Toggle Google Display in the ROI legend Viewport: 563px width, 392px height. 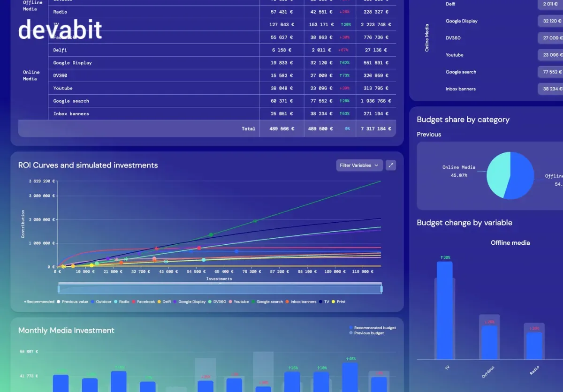(190, 302)
